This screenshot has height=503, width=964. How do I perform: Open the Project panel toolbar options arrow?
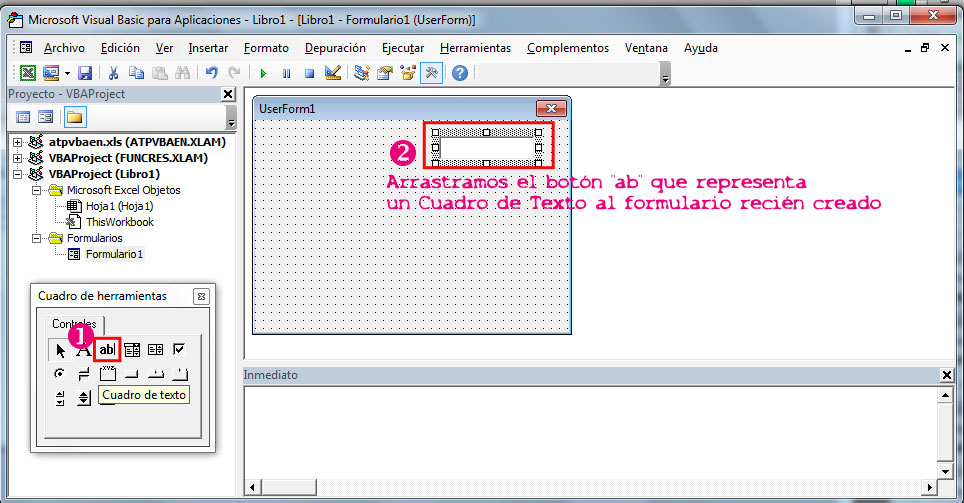click(x=231, y=117)
